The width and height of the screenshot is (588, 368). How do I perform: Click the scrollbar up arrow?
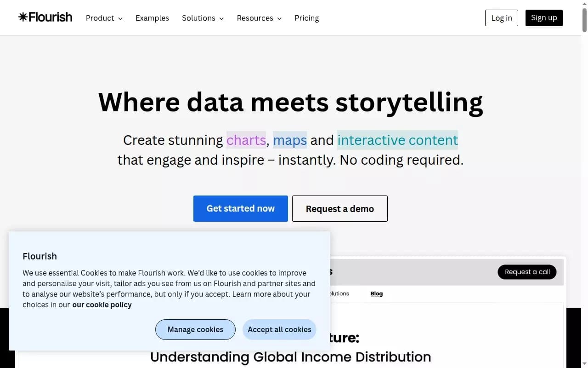tap(584, 4)
